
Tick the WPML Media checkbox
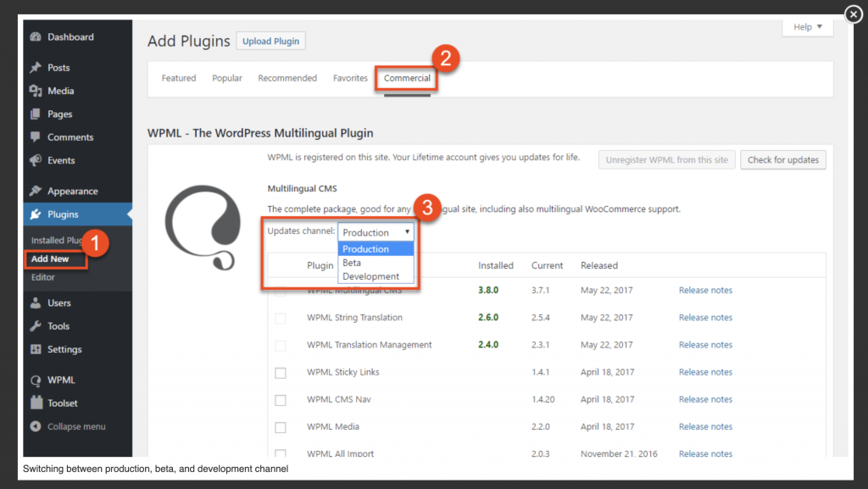point(281,428)
